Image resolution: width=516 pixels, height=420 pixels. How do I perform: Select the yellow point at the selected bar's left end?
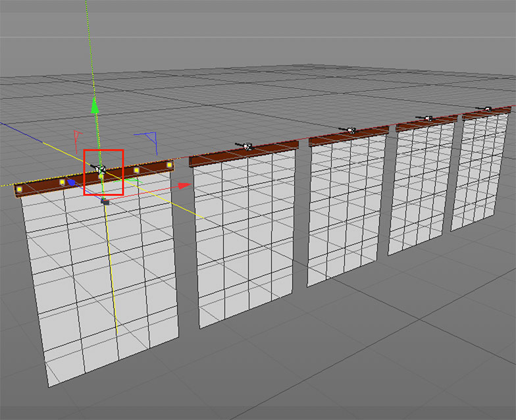point(20,190)
